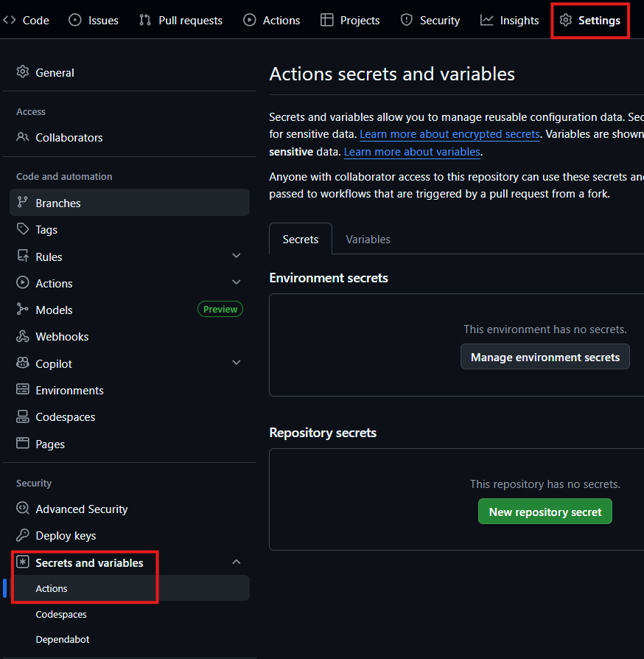Go to Collaborators settings

[x=130, y=137]
